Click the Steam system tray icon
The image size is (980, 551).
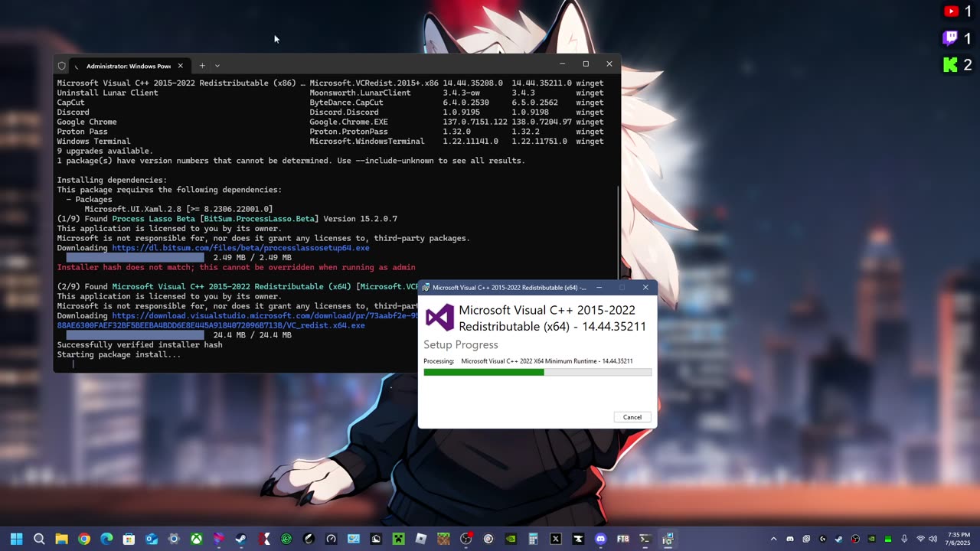click(x=839, y=539)
